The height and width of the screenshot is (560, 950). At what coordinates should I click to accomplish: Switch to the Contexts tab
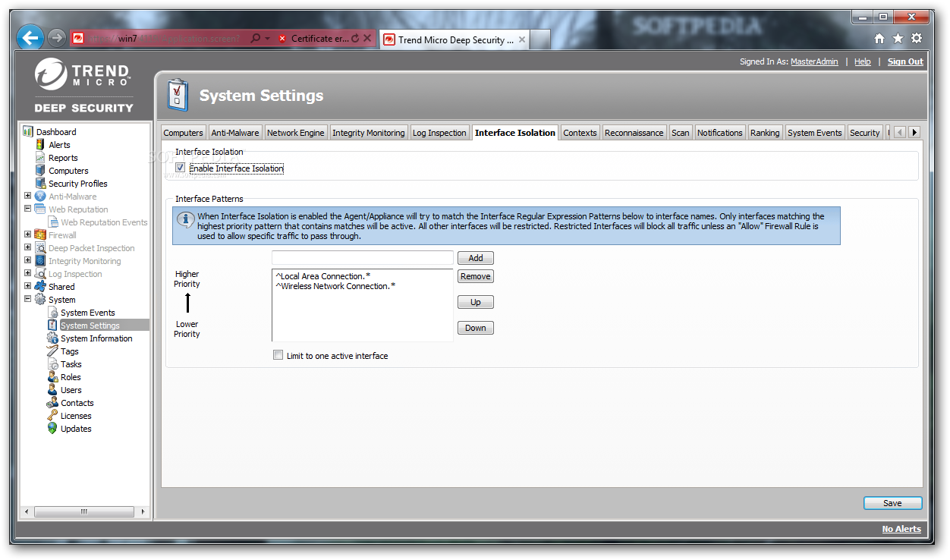click(x=580, y=133)
